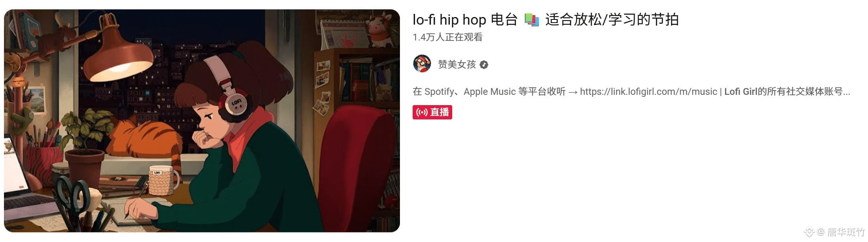The image size is (868, 242).
Task: Open the 赞美女孩 channel name
Action: click(x=457, y=64)
